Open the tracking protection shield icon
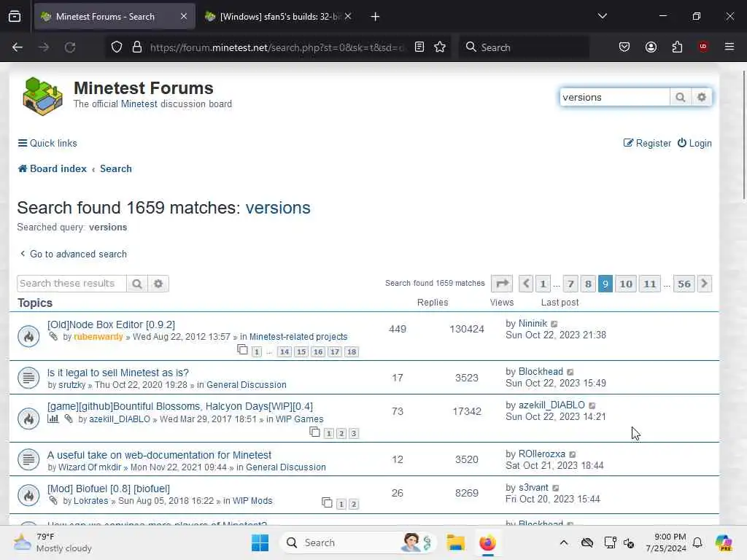 tap(117, 47)
